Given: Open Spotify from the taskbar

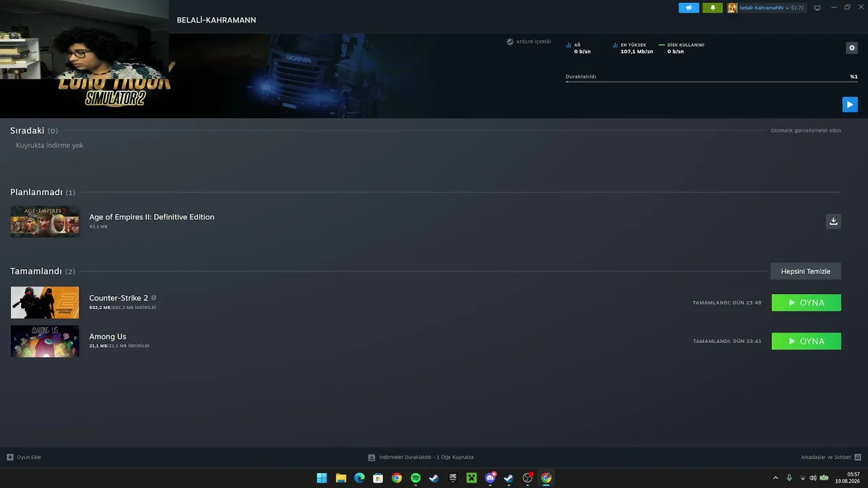Looking at the screenshot, I should [x=416, y=478].
